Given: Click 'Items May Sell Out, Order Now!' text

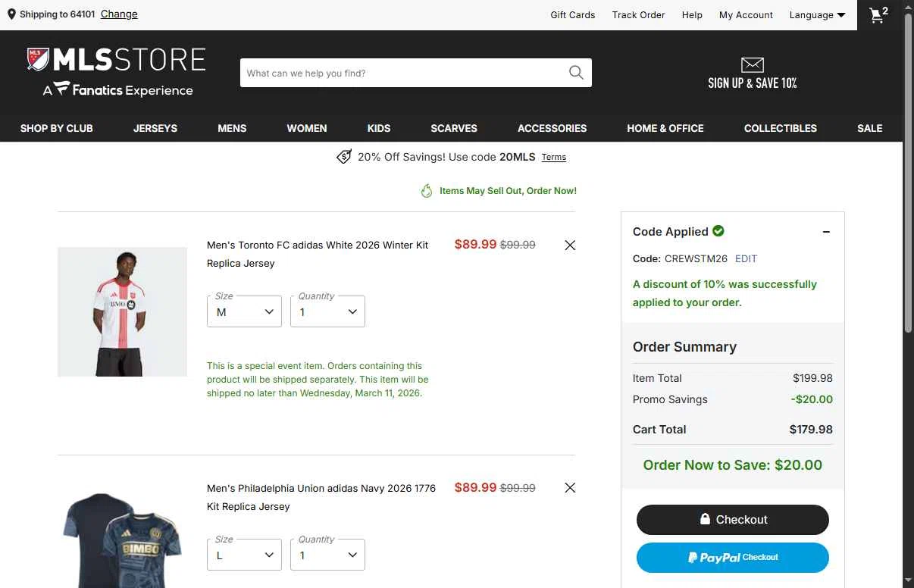Looking at the screenshot, I should [x=508, y=191].
